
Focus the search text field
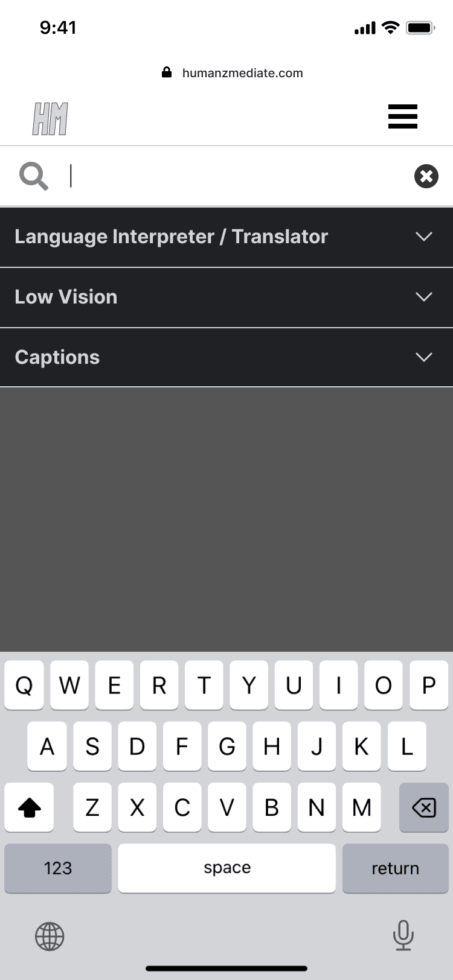click(x=236, y=176)
